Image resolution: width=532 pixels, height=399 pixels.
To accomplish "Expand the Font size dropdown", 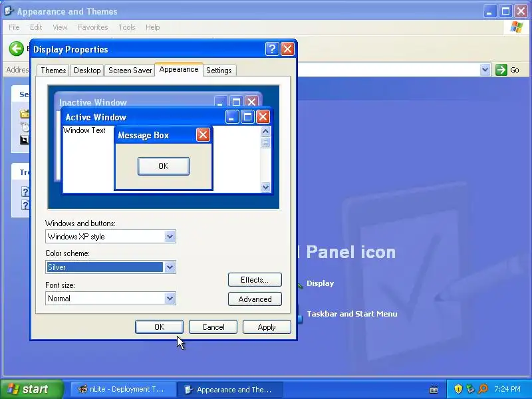I will (x=170, y=298).
